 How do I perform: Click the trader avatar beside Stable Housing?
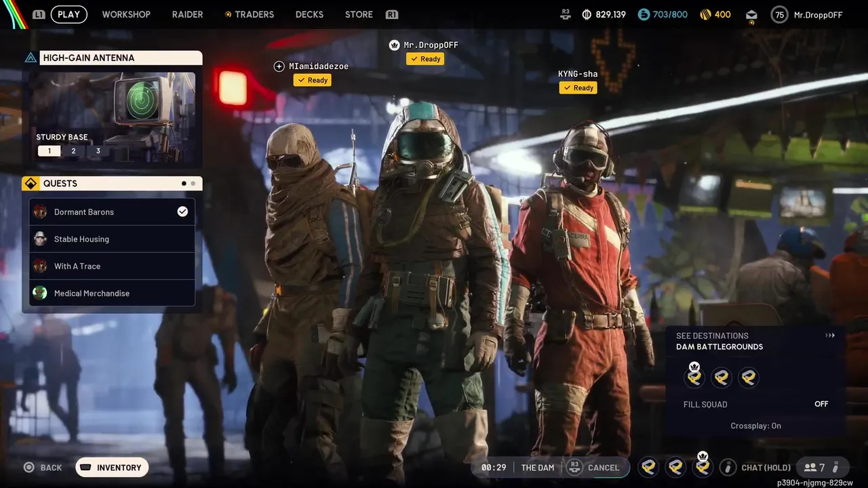click(x=40, y=239)
